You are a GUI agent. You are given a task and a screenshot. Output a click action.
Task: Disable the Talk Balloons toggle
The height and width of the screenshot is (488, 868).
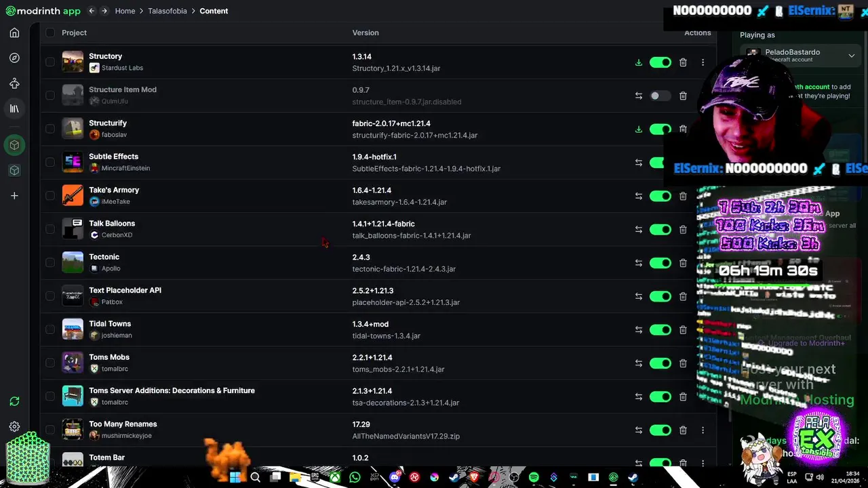click(x=660, y=229)
